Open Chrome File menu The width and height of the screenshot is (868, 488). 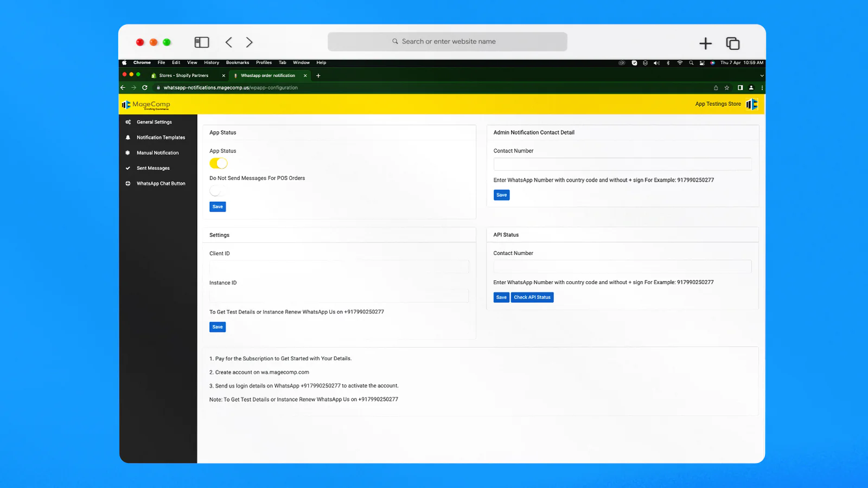tap(161, 62)
